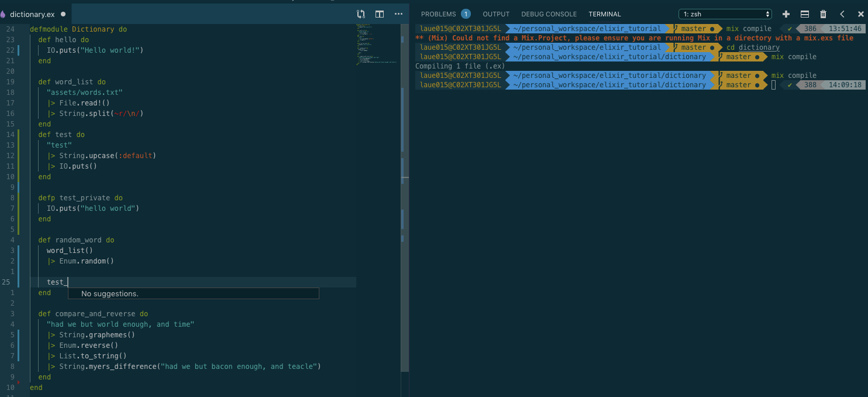Switch to the OUTPUT tab

(496, 13)
